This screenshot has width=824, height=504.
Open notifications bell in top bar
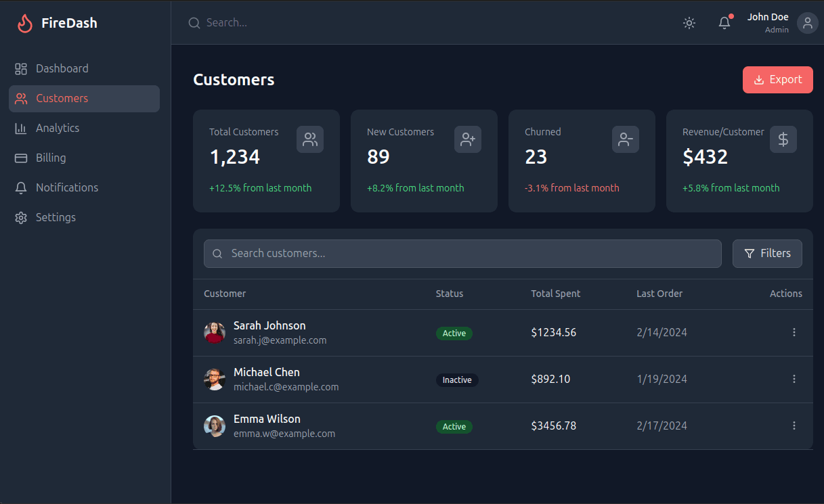click(x=724, y=23)
